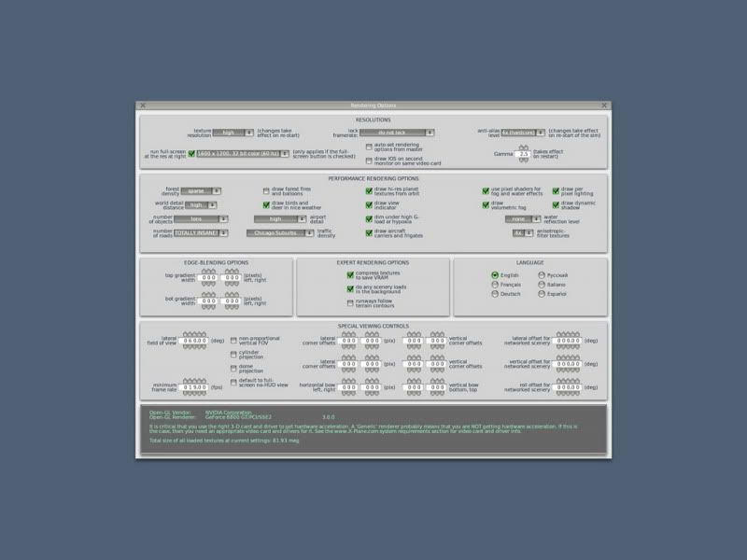747x560 pixels.
Task: Uncheck draw dynamic shadow
Action: click(556, 205)
